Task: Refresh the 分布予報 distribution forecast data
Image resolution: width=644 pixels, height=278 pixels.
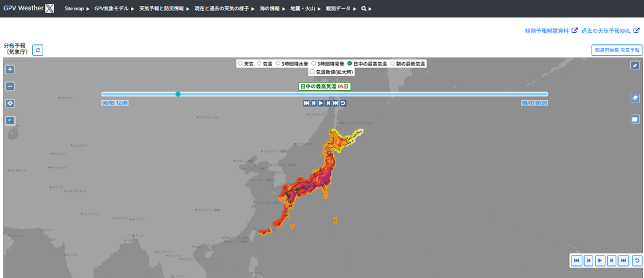Action: (x=38, y=50)
